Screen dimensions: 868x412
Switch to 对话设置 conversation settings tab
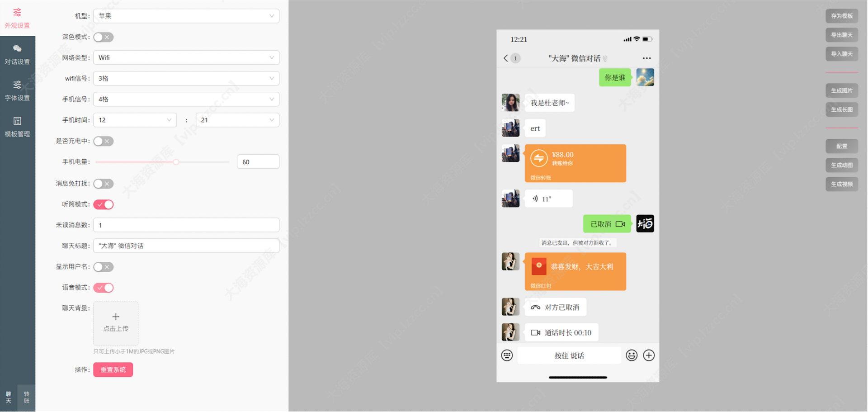click(17, 54)
